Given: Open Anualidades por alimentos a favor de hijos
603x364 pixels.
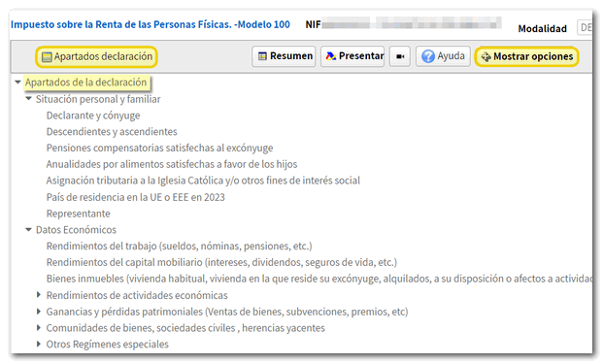Looking at the screenshot, I should click(x=172, y=164).
